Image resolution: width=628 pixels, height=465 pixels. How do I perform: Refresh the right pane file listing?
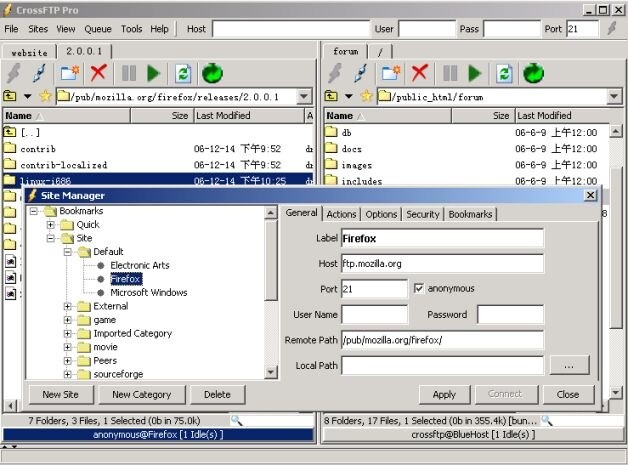coord(504,74)
